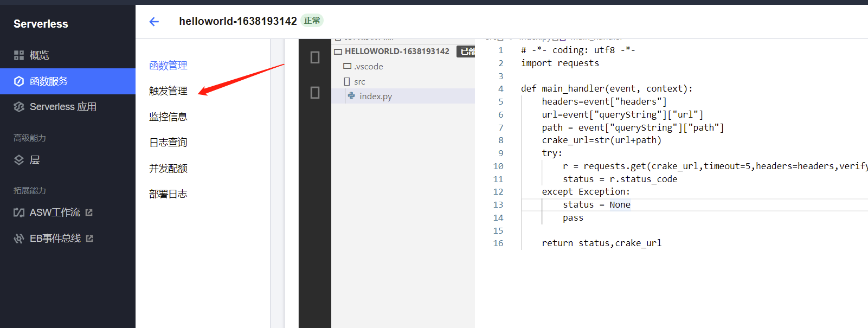Viewport: 868px width, 328px height.
Task: Click external link icon beside EB事件总线
Action: coord(89,239)
